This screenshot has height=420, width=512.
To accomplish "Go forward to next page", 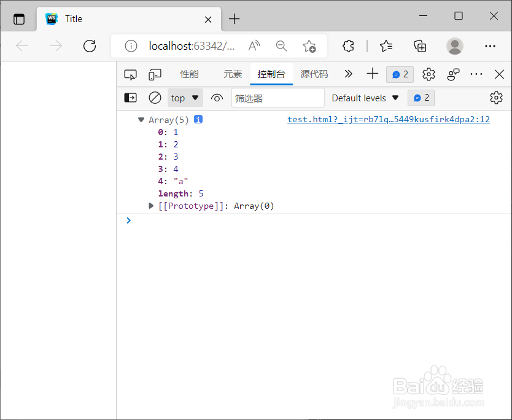I will [56, 45].
